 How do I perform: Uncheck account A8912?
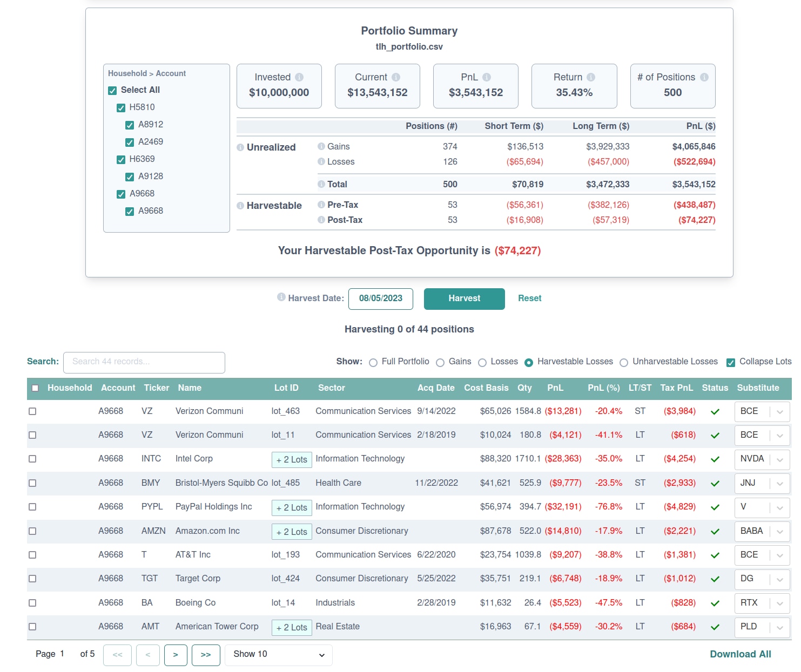click(130, 125)
